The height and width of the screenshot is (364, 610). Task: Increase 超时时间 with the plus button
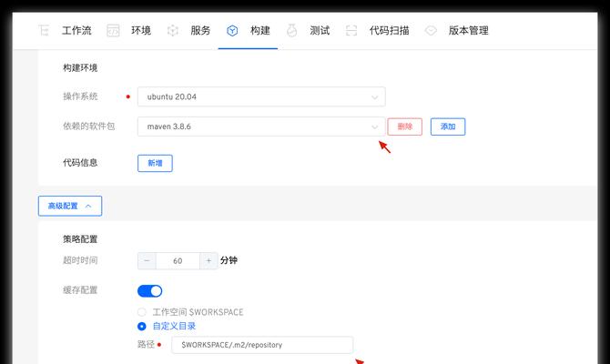click(208, 260)
